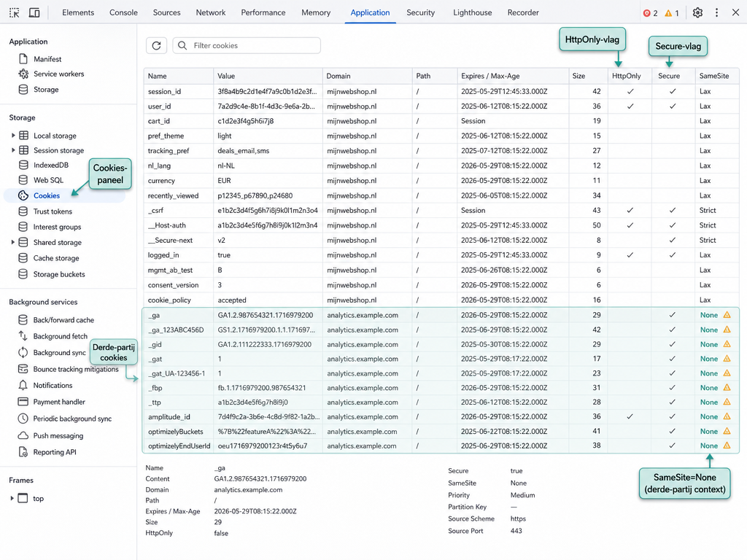Click the refresh cookies button
Screen dimensions: 747x560
point(156,46)
